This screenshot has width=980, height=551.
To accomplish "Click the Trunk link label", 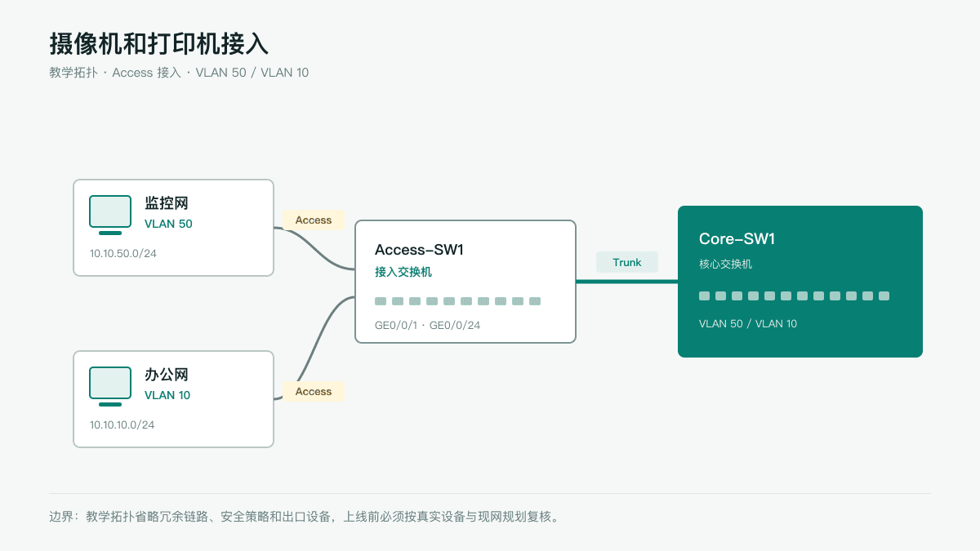I will click(627, 263).
